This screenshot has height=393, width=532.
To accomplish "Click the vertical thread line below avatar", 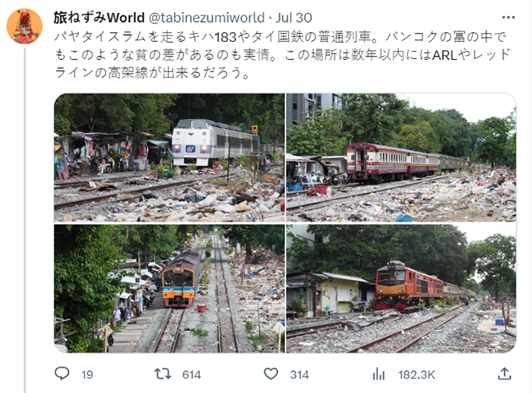I will tap(25, 220).
